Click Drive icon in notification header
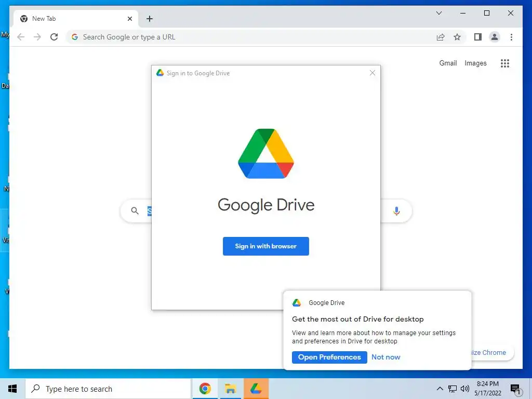The width and height of the screenshot is (532, 399). tap(297, 303)
